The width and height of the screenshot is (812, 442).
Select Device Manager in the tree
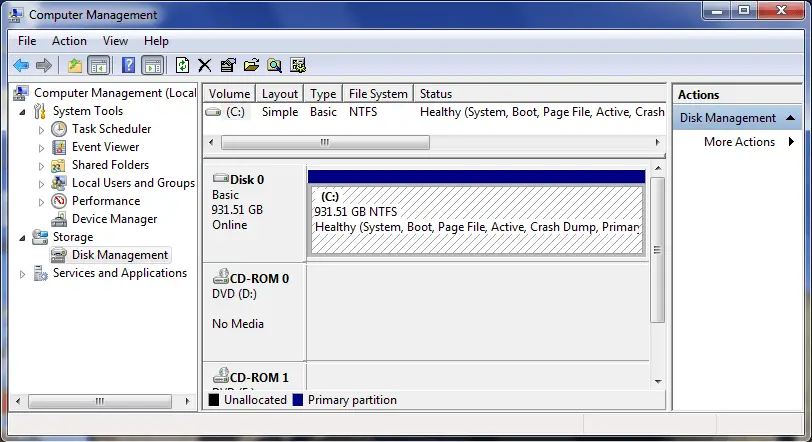pyautogui.click(x=114, y=219)
